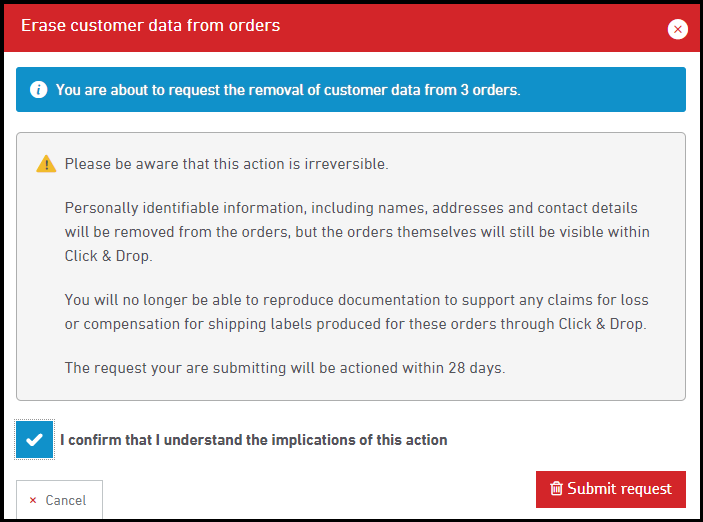
Task: Click the 'Personally identifiable information' paragraph
Action: coord(357,232)
